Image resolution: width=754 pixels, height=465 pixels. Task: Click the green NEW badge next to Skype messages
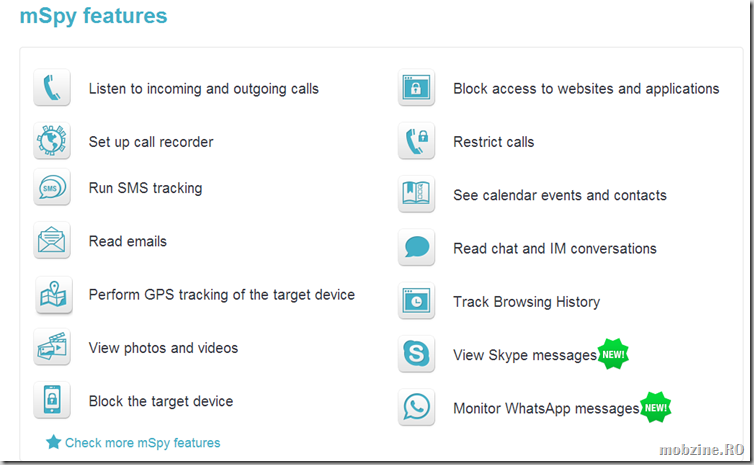[x=613, y=354]
